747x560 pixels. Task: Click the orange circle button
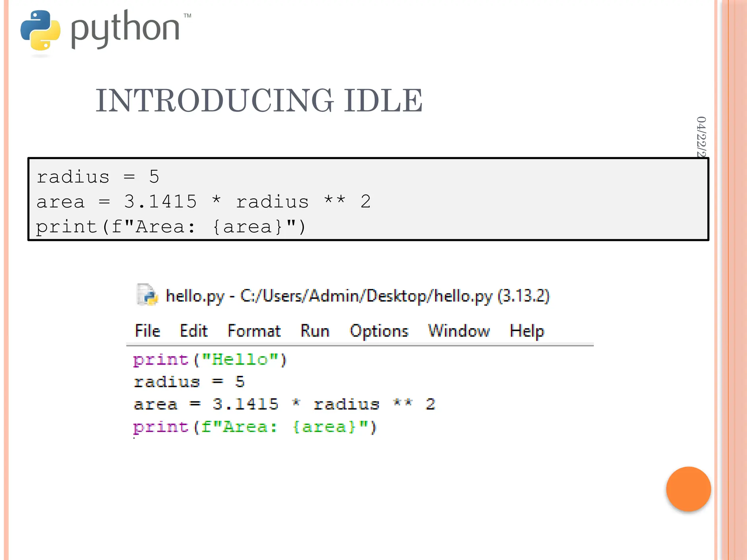pos(688,489)
